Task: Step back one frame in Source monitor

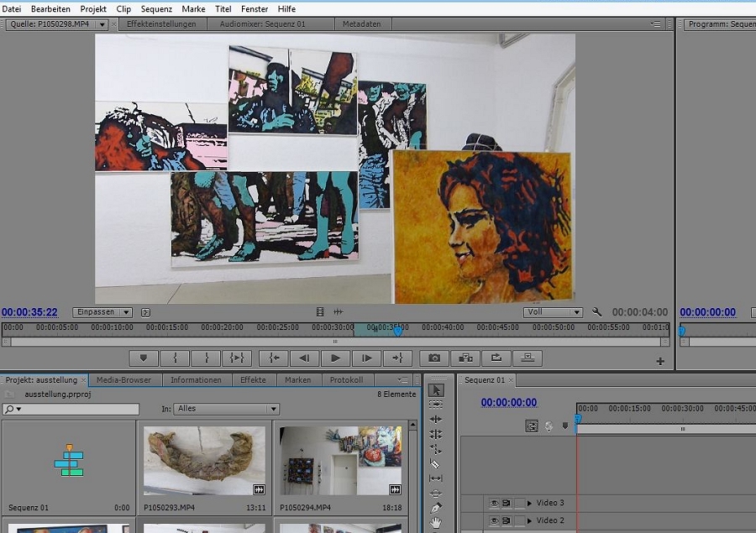Action: coord(304,358)
